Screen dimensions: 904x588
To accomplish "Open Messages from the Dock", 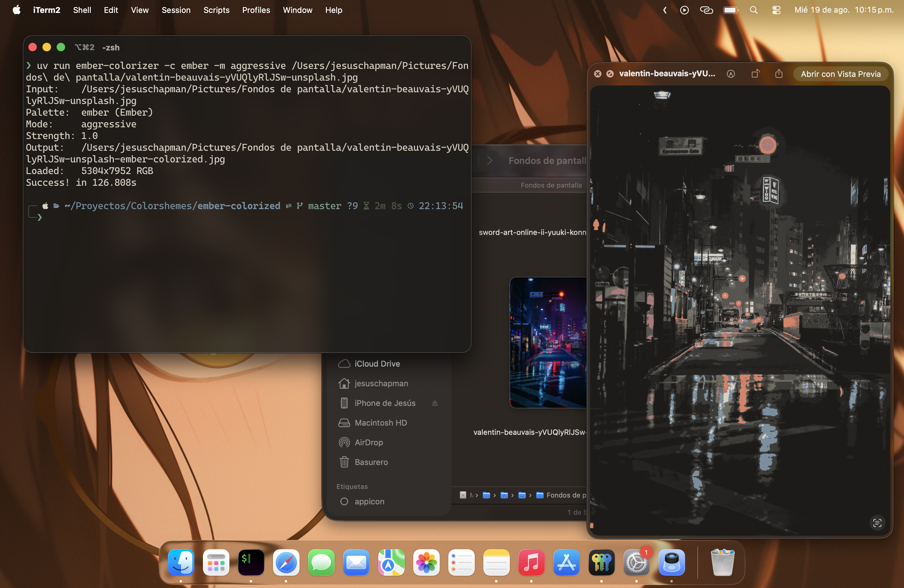I will click(x=321, y=562).
